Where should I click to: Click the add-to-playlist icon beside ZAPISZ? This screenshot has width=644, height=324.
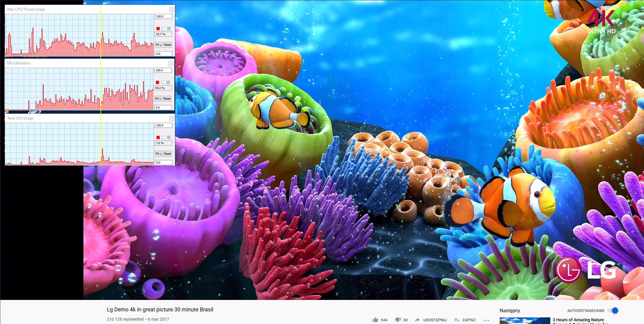457,320
